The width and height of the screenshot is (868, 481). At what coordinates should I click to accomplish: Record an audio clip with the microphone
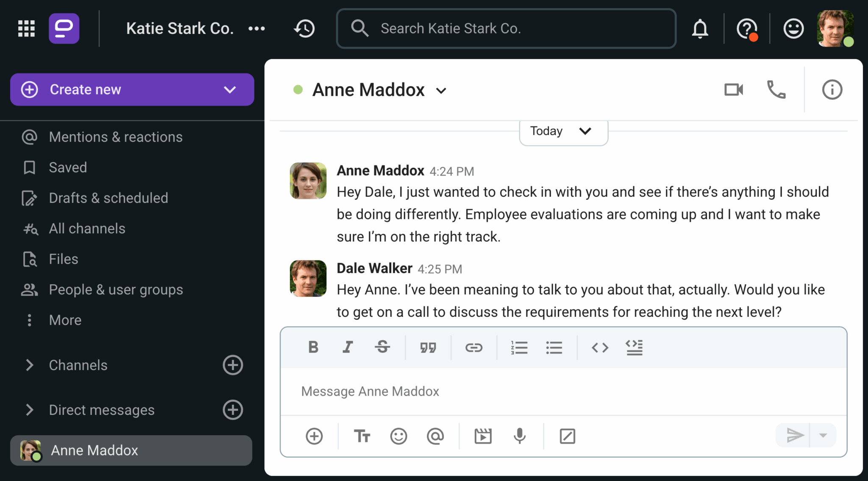(x=520, y=436)
